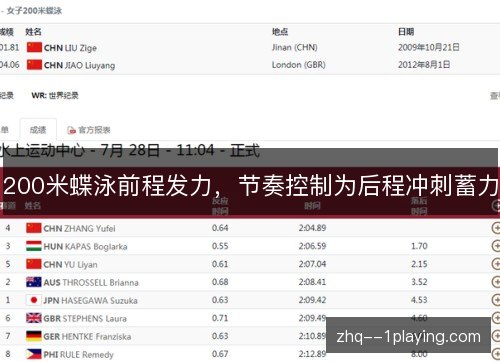
Task: Expand all rows with header plus icon
Action: (496, 206)
